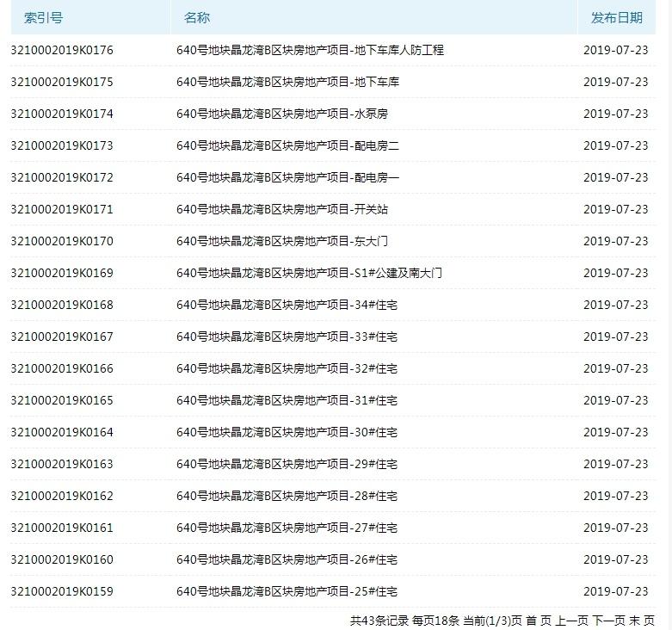Viewport: 672px width, 630px height.
Task: Open the 28#住宅 project link
Action: (287, 496)
